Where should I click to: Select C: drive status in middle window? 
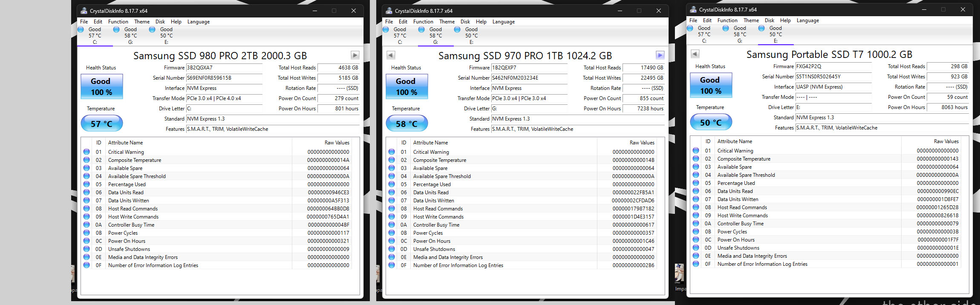pyautogui.click(x=400, y=36)
